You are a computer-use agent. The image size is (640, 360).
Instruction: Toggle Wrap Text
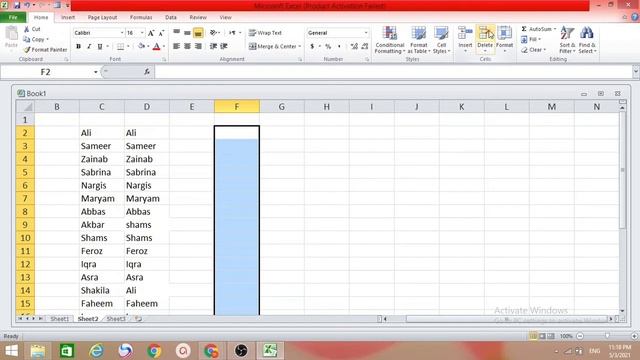(x=265, y=33)
